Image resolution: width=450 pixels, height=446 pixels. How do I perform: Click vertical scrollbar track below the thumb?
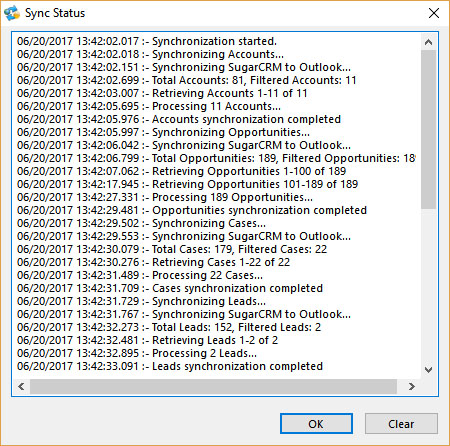[428, 285]
